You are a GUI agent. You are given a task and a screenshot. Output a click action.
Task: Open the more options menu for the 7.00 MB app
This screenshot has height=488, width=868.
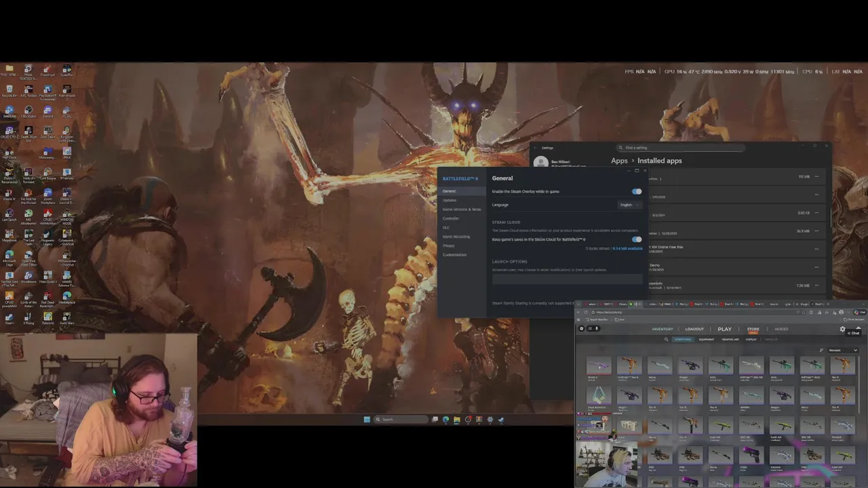coord(816,285)
